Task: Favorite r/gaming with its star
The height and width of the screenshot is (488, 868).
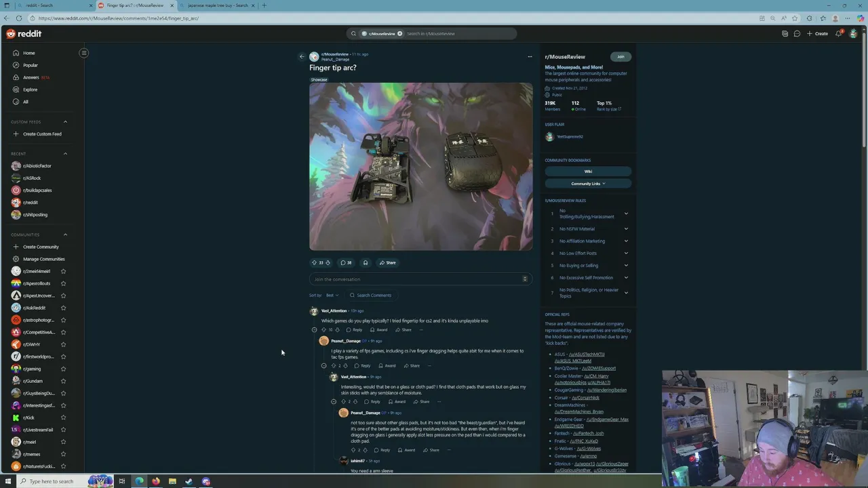Action: pyautogui.click(x=63, y=369)
